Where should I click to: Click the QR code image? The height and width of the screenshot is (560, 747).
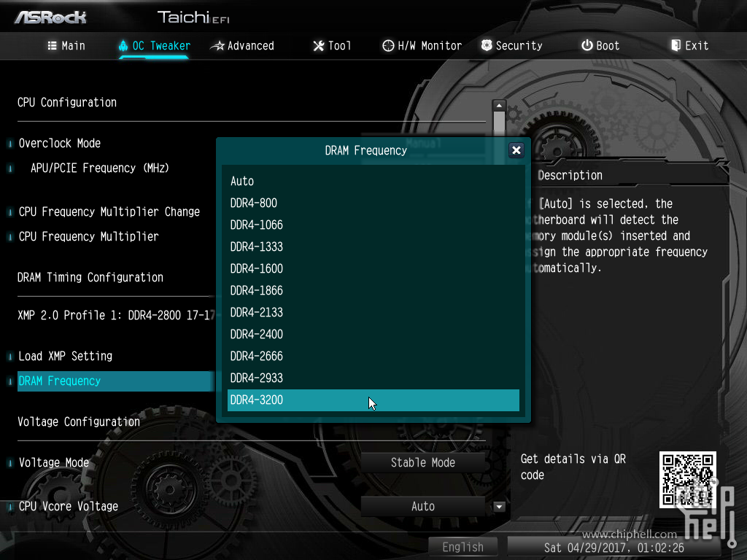pos(687,480)
